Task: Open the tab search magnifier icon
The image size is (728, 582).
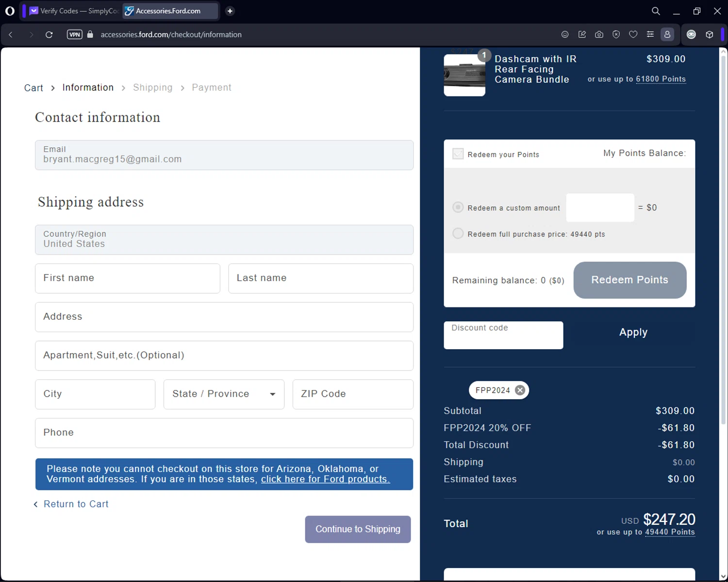Action: click(656, 11)
